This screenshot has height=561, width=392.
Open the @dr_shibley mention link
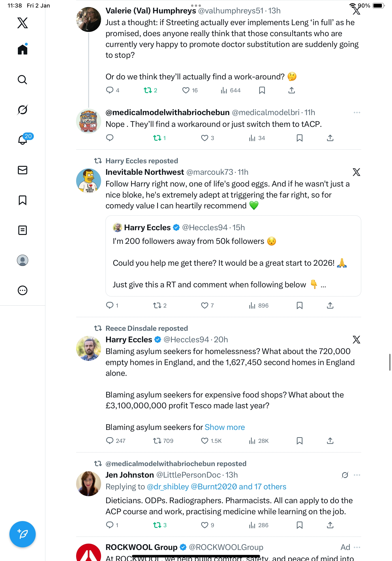(168, 487)
